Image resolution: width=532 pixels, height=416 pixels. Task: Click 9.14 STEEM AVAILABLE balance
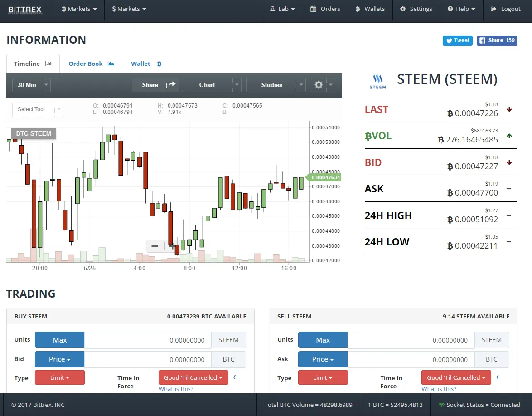pyautogui.click(x=476, y=317)
